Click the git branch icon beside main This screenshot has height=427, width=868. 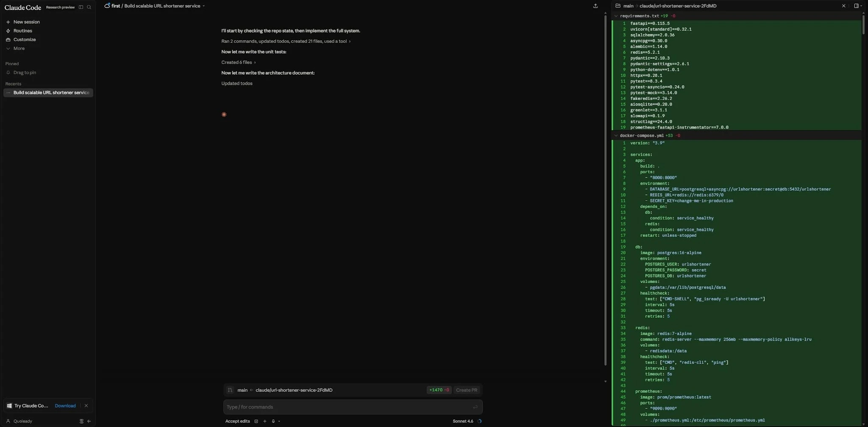(230, 390)
